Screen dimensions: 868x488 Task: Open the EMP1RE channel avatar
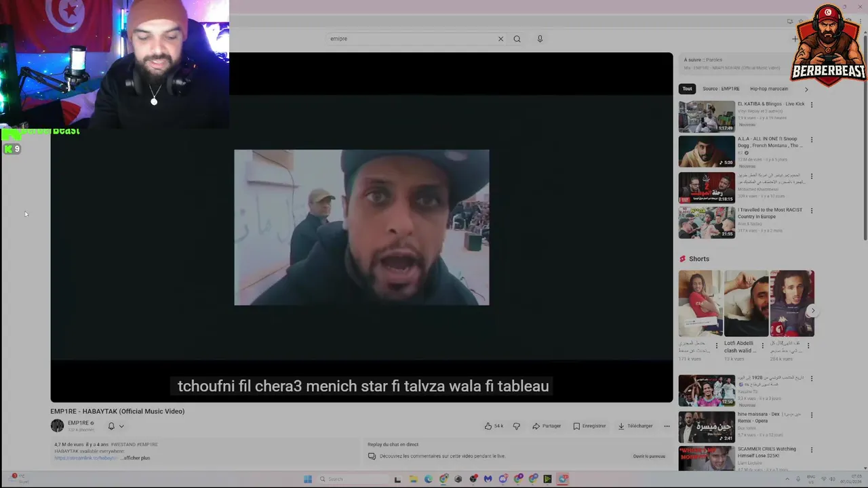pyautogui.click(x=57, y=426)
